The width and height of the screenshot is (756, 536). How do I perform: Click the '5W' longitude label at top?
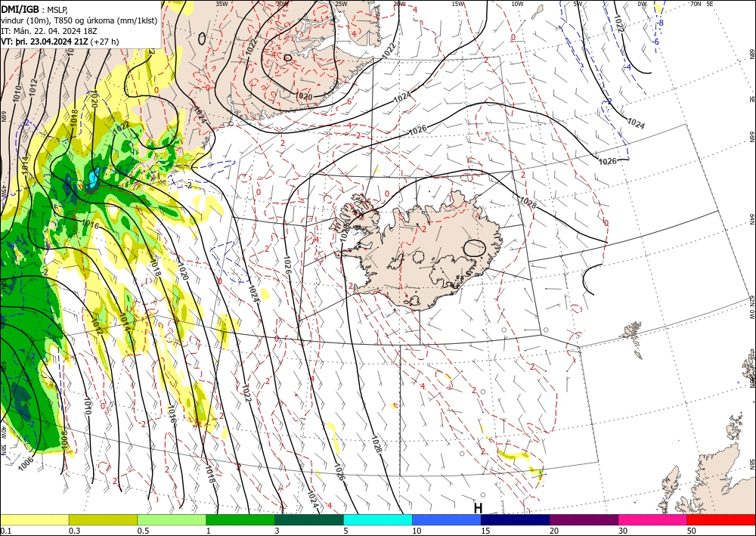point(578,4)
